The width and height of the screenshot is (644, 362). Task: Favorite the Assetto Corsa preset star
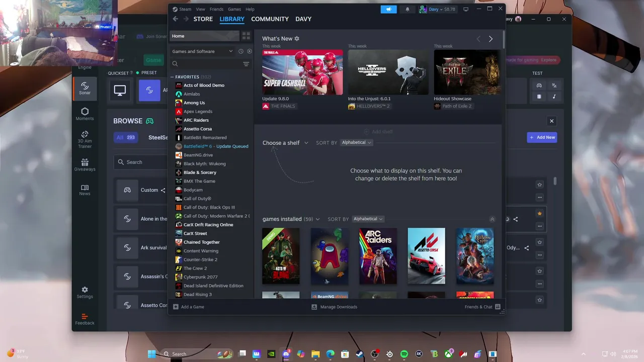click(539, 300)
